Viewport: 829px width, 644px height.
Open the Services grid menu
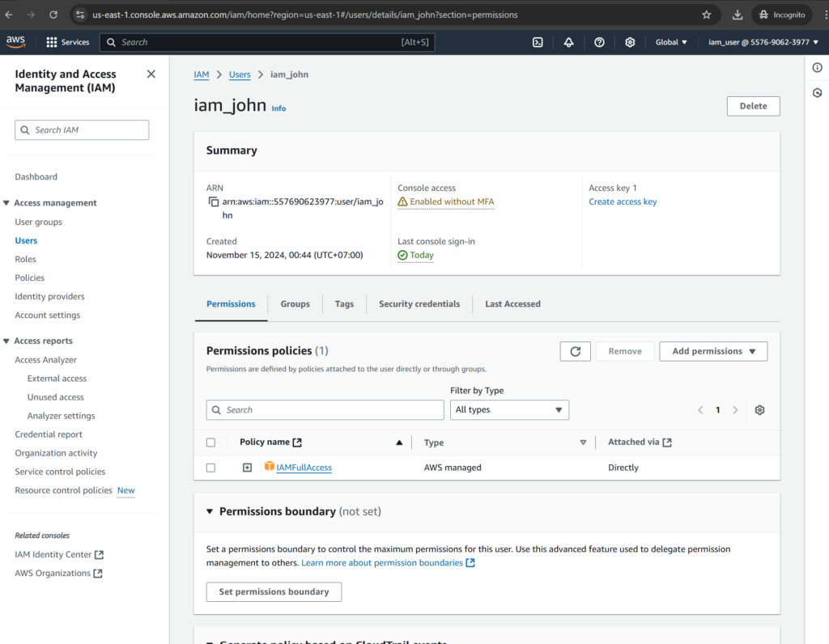[x=52, y=42]
